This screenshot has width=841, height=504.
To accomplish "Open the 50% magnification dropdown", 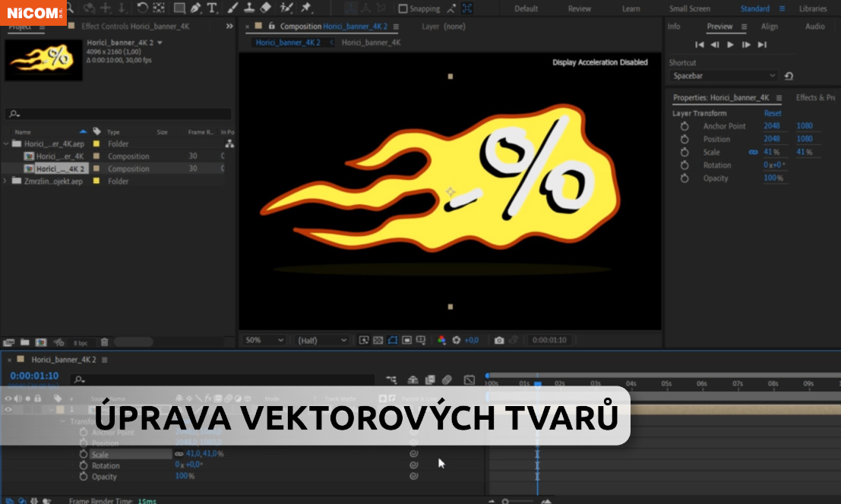I will [x=264, y=340].
